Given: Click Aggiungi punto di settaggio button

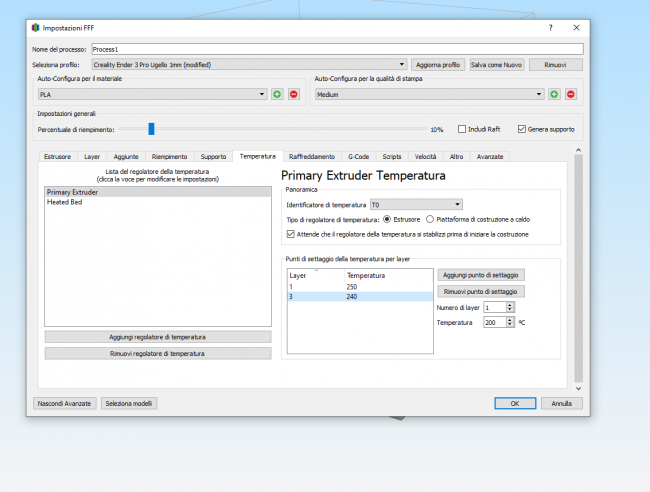Looking at the screenshot, I should click(480, 274).
